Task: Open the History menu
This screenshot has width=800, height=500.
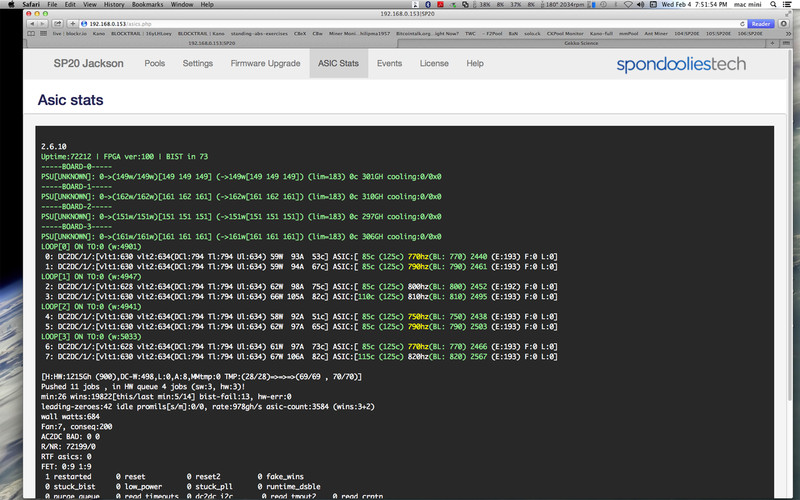Action: point(114,4)
